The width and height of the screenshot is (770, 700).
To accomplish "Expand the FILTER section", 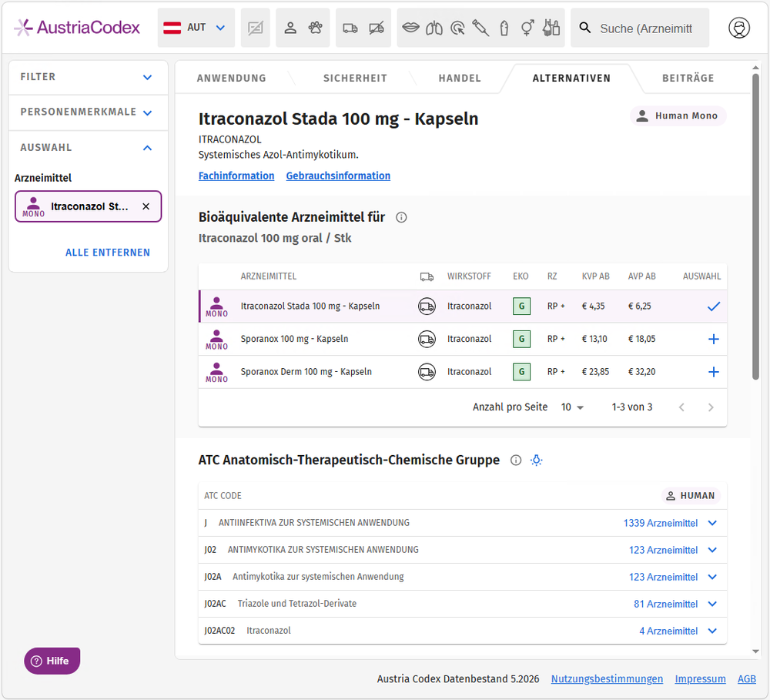I will tap(88, 77).
